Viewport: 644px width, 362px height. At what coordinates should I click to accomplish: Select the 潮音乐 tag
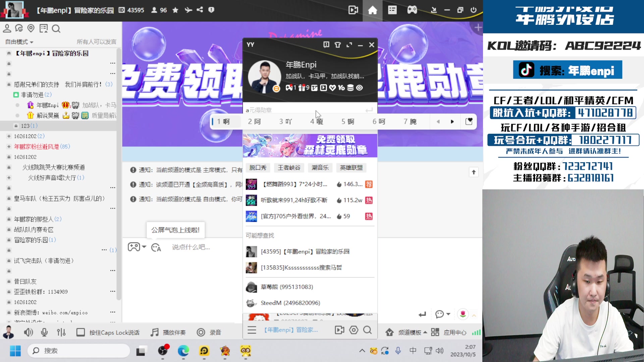pos(320,168)
